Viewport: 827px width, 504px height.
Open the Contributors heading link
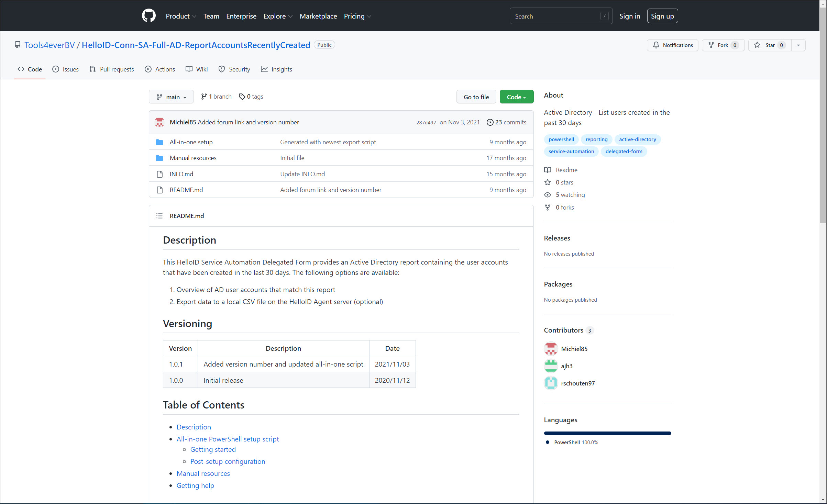point(569,330)
